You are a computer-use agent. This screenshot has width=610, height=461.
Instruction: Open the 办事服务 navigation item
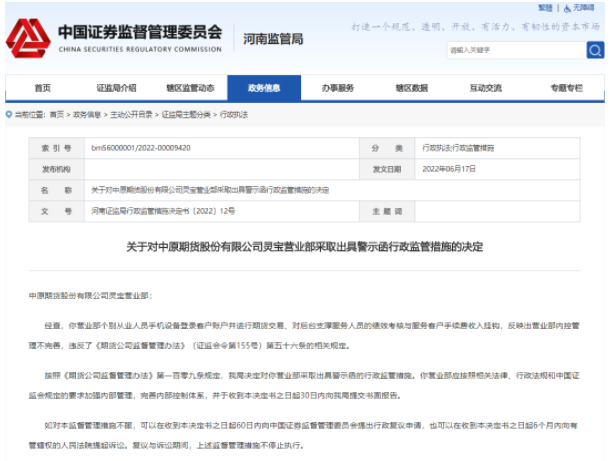click(x=338, y=88)
